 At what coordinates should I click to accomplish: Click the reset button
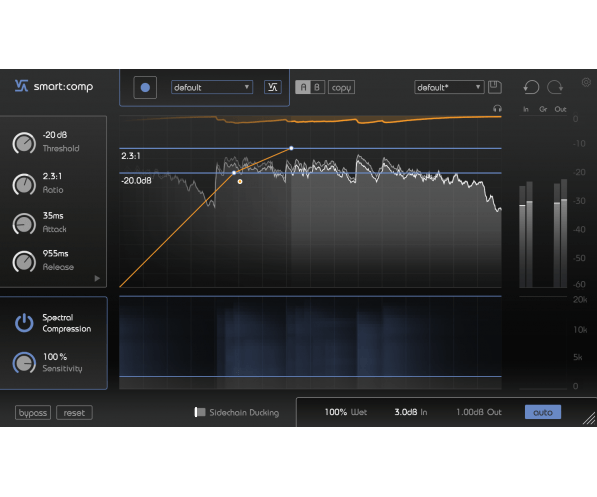point(74,413)
